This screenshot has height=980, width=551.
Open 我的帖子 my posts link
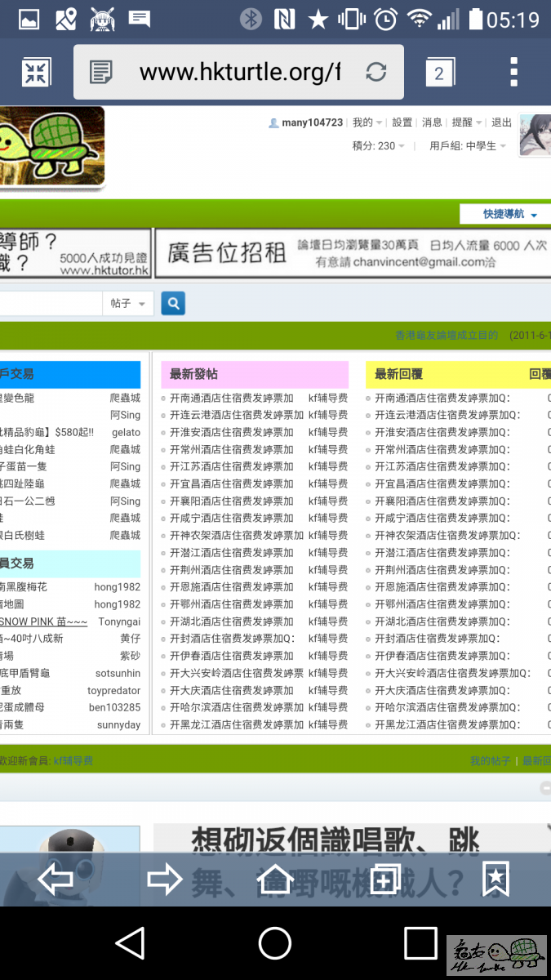pos(490,760)
